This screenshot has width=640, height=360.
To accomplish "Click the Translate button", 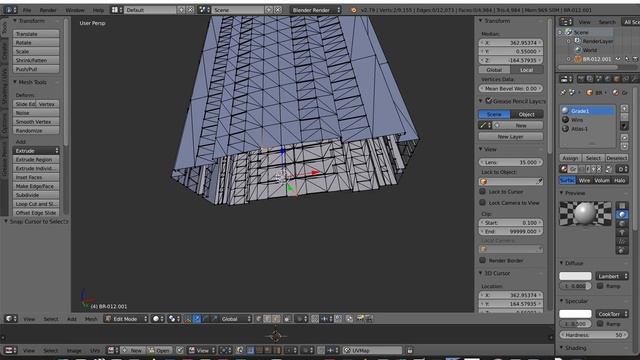I will click(36, 34).
